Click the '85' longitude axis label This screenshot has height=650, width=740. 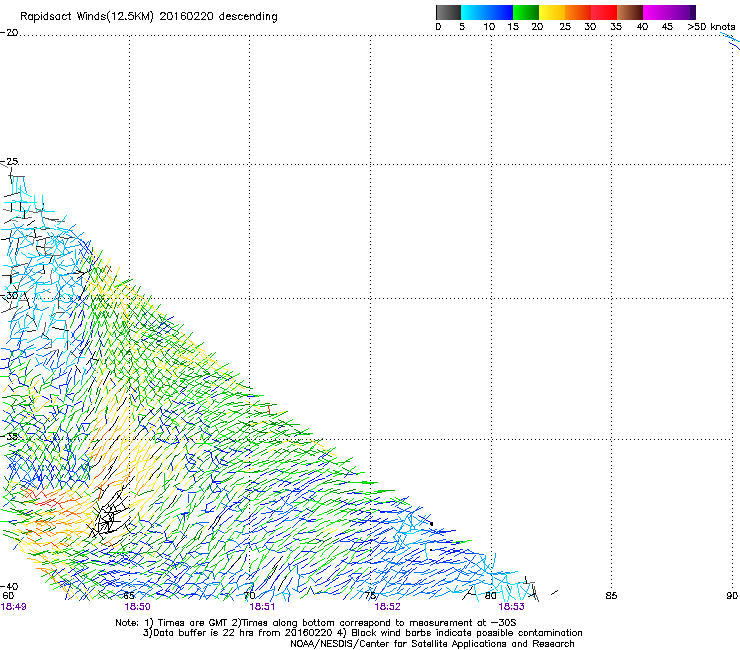click(611, 596)
